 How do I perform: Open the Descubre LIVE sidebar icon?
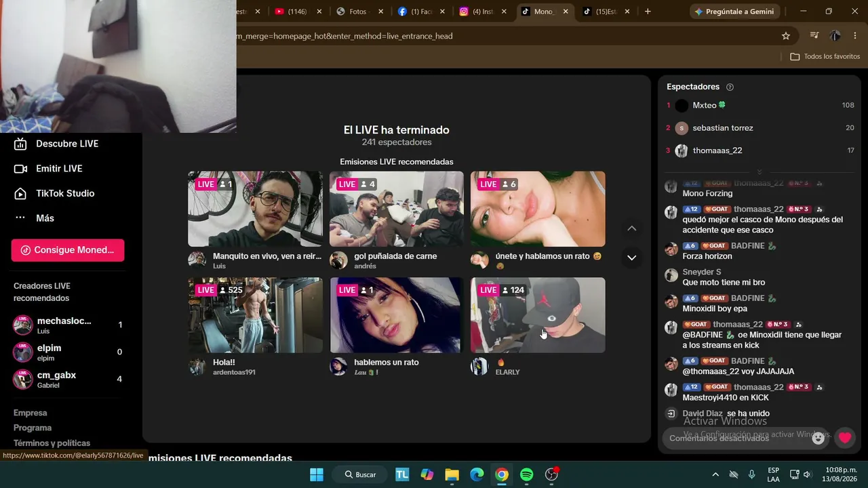(x=21, y=144)
